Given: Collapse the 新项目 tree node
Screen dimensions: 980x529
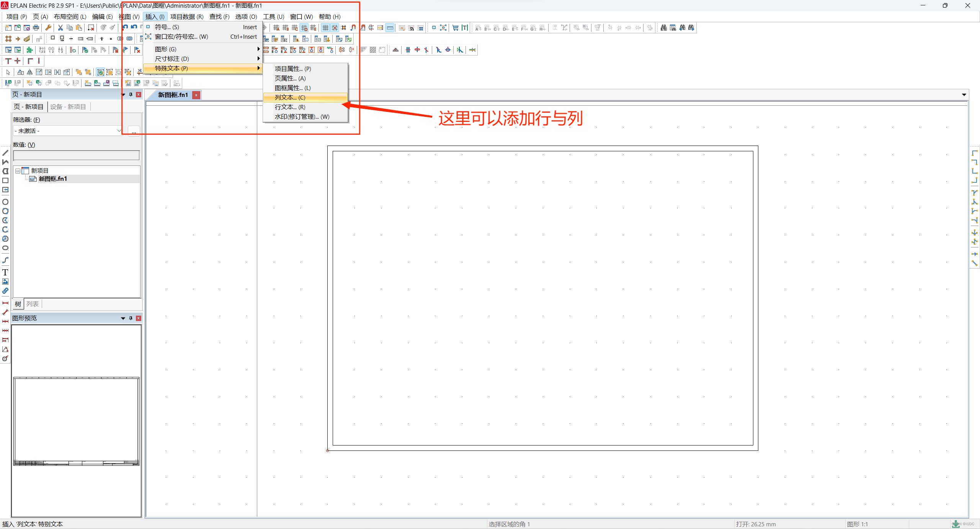Looking at the screenshot, I should click(x=18, y=171).
